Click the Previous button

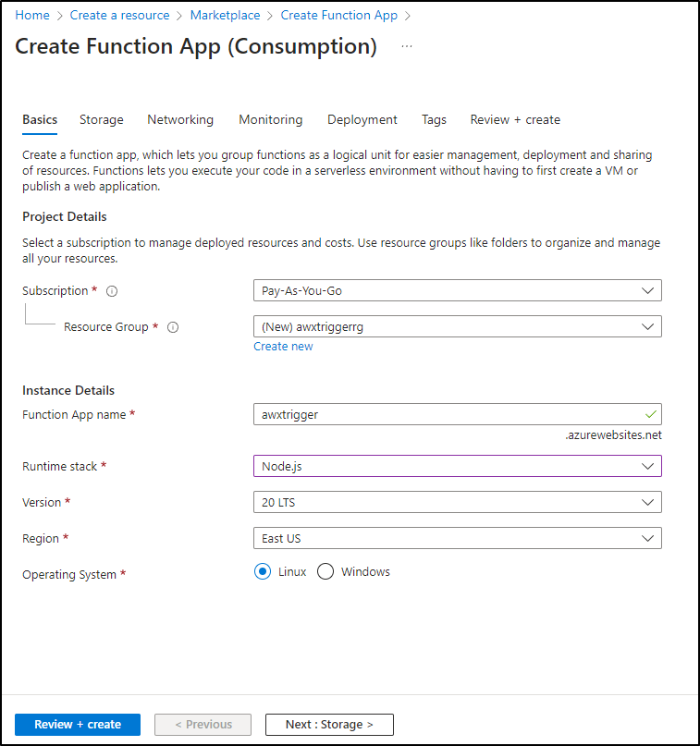click(203, 724)
